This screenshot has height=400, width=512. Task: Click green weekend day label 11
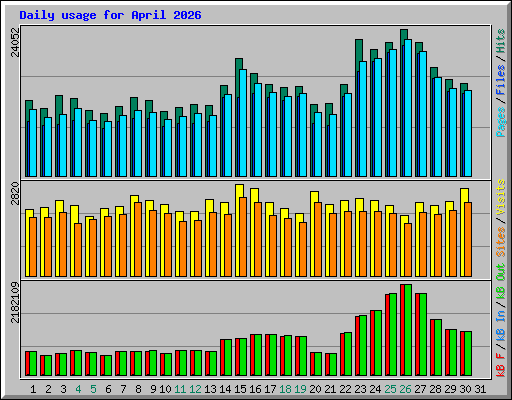pos(180,389)
